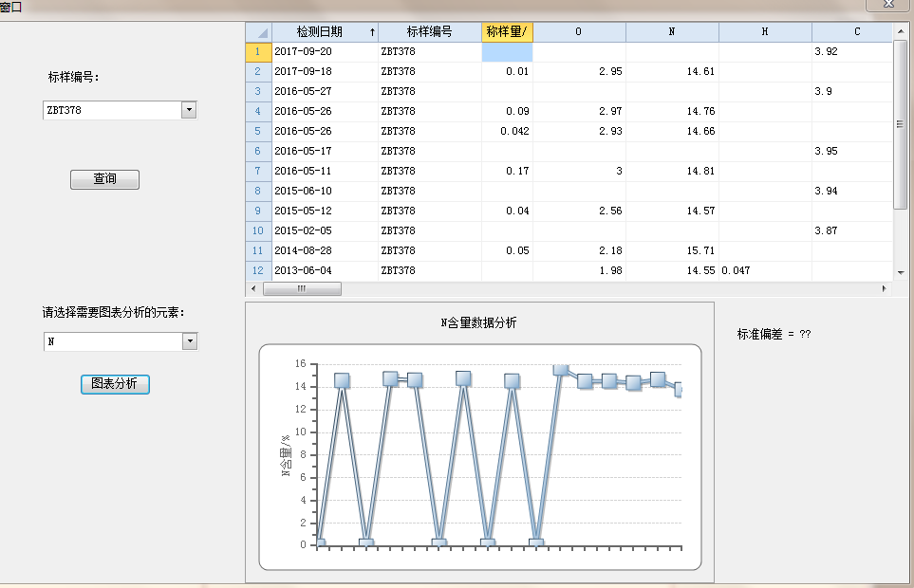Select the O column header
Screen dimensions: 914x588
tap(579, 32)
